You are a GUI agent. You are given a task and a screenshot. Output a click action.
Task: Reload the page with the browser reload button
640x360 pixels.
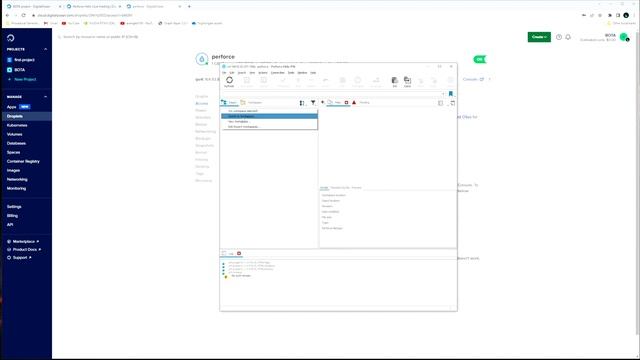click(x=23, y=15)
